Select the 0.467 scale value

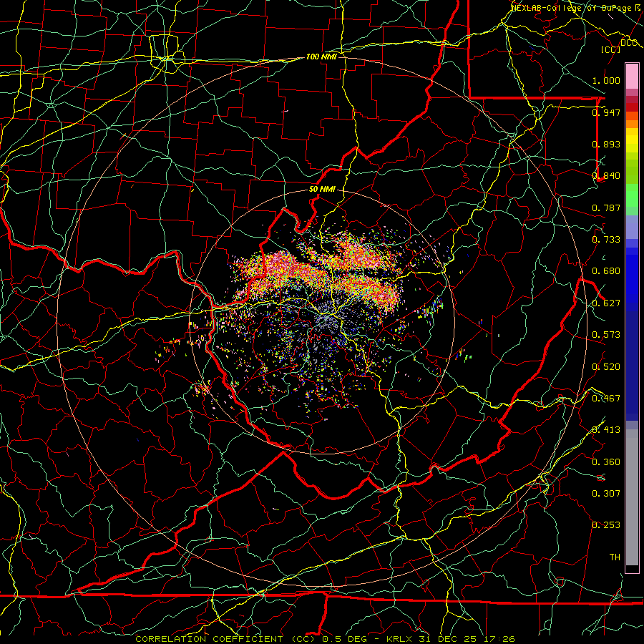click(x=606, y=399)
